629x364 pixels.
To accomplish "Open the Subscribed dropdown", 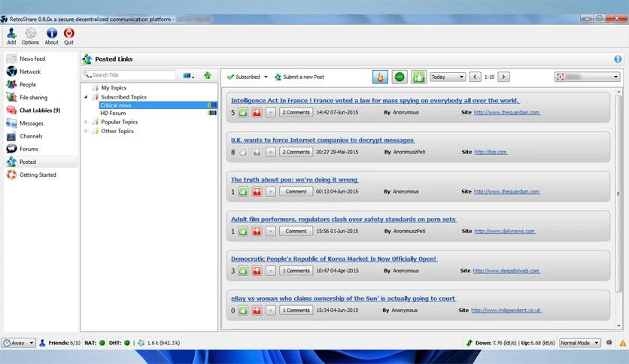I will 247,77.
